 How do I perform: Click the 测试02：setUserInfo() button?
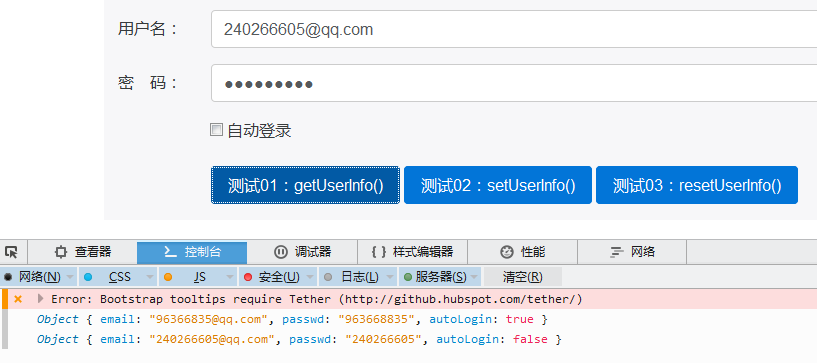point(498,185)
